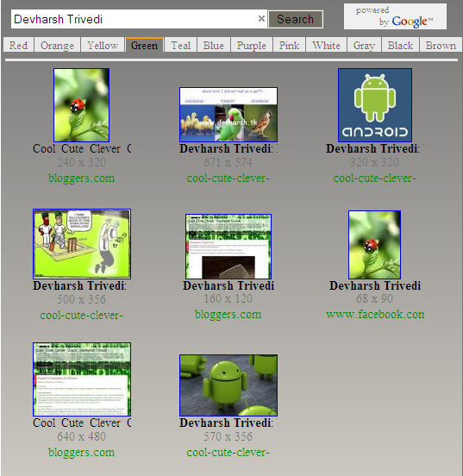Screen dimensions: 463x476
Task: Clear the search box with the X icon
Action: click(x=261, y=19)
